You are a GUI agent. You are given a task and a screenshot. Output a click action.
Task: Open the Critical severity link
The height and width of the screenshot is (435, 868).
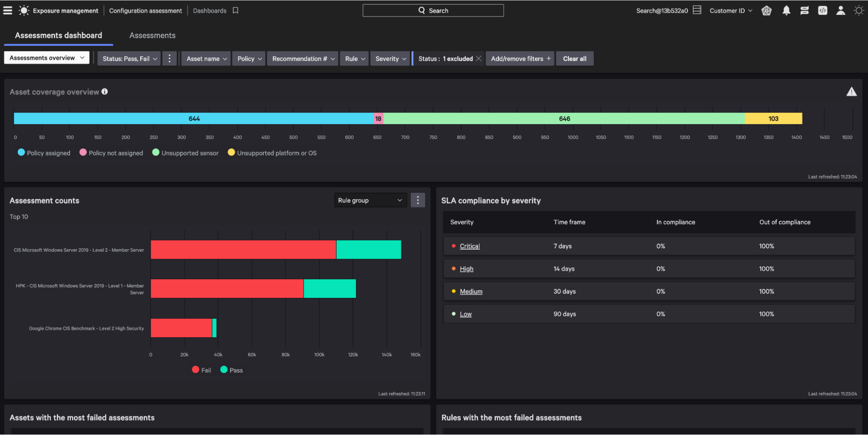[469, 246]
